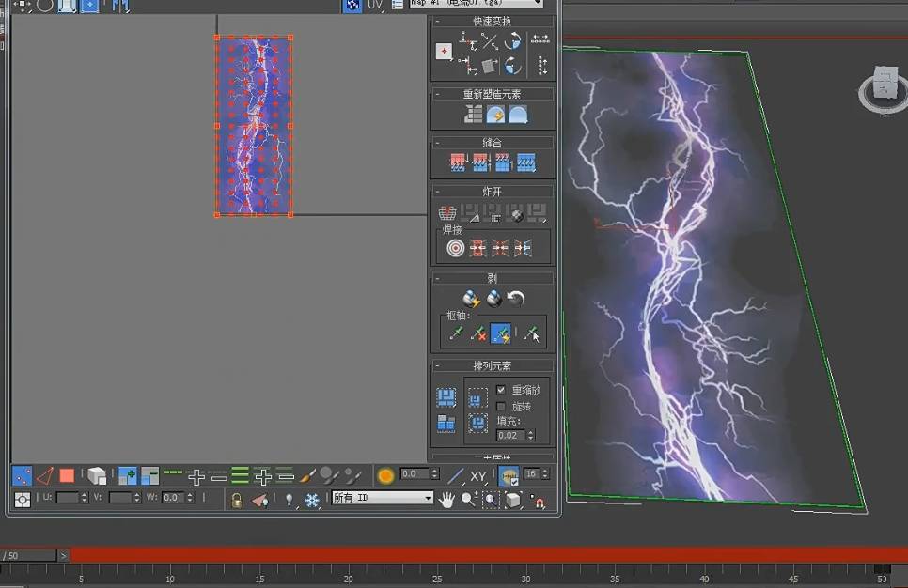Viewport: 908px width, 588px height.
Task: Select the vertex sub-object mode icon
Action: pos(22,475)
